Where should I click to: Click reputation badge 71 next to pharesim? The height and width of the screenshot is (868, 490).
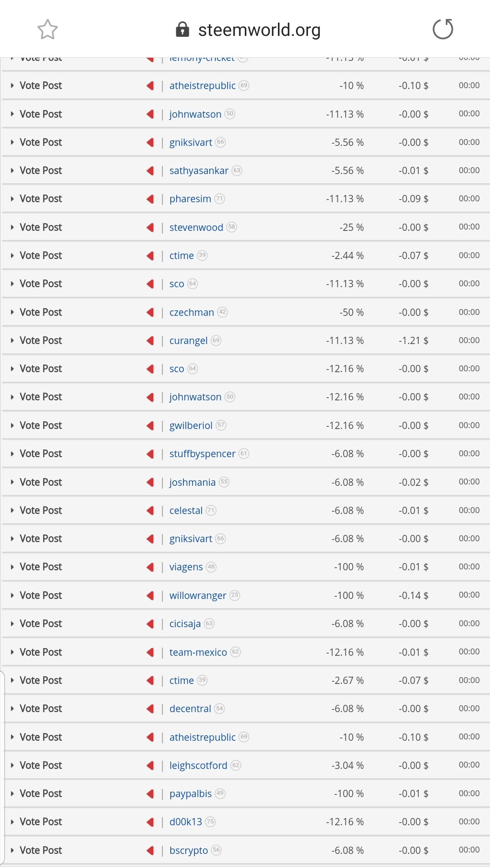coord(220,199)
